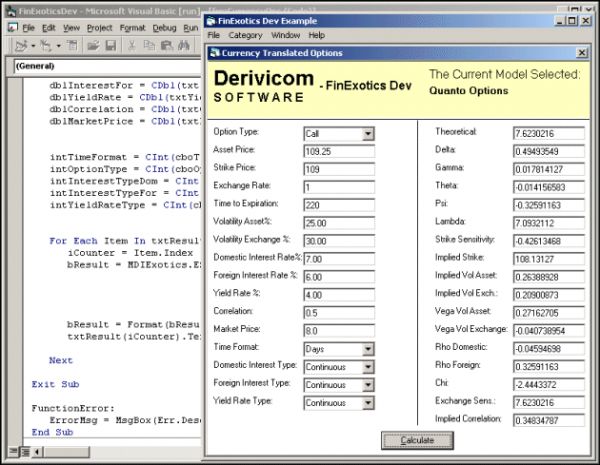Image resolution: width=600 pixels, height=465 pixels.
Task: Open Visual Basic Edit menu
Action: 49,28
